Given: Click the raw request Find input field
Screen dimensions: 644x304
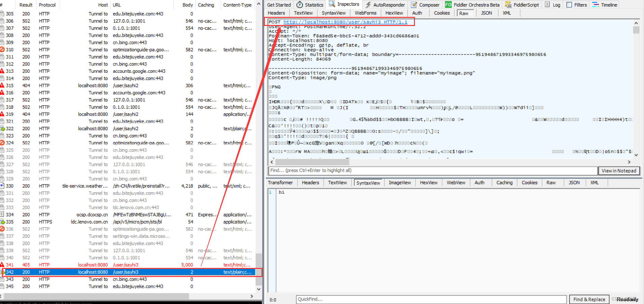Looking at the screenshot, I should (x=432, y=171).
